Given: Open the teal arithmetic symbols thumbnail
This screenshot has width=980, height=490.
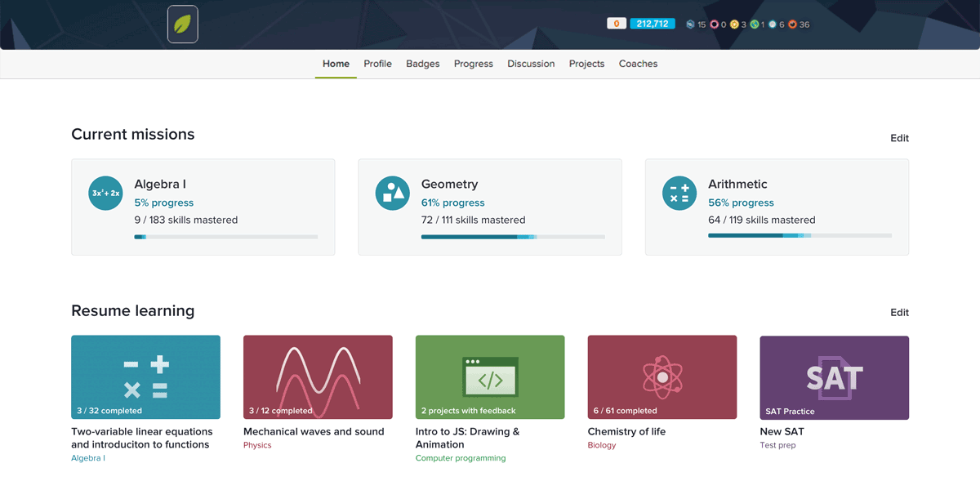Looking at the screenshot, I should 145,377.
